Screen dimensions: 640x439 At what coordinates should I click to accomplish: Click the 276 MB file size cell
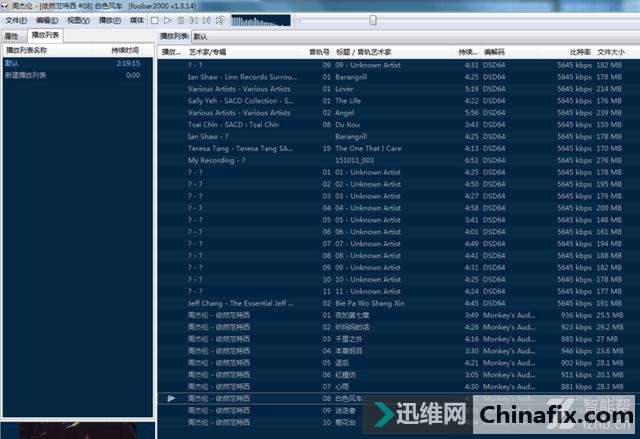click(x=609, y=160)
